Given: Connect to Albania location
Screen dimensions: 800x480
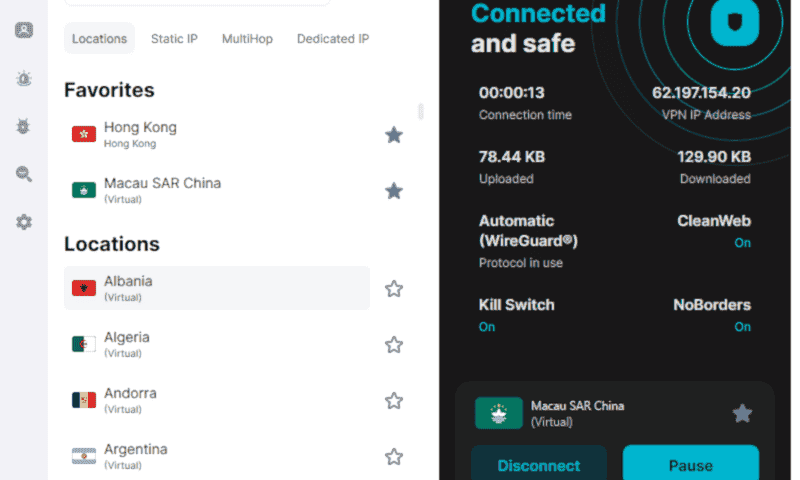Looking at the screenshot, I should coord(217,288).
